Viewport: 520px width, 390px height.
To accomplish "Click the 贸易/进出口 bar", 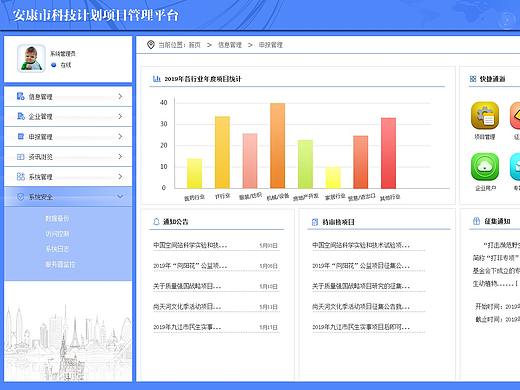I will (x=361, y=162).
